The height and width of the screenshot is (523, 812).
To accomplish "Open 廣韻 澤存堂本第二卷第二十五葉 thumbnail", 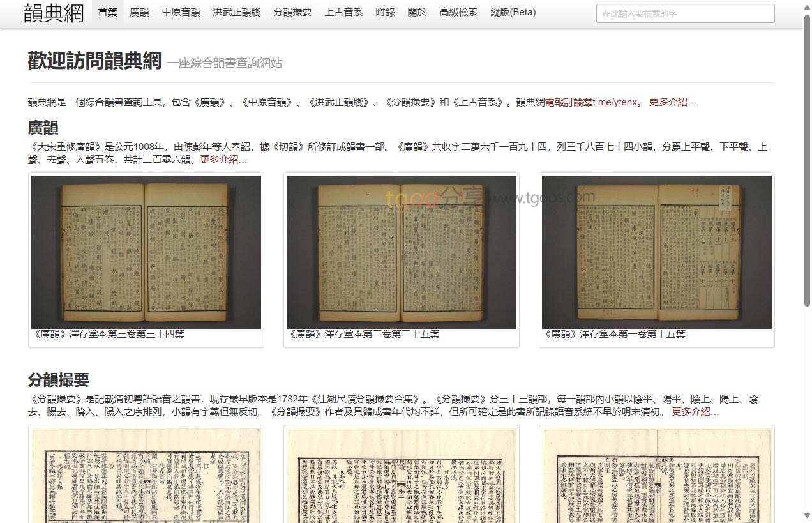I will [x=402, y=252].
